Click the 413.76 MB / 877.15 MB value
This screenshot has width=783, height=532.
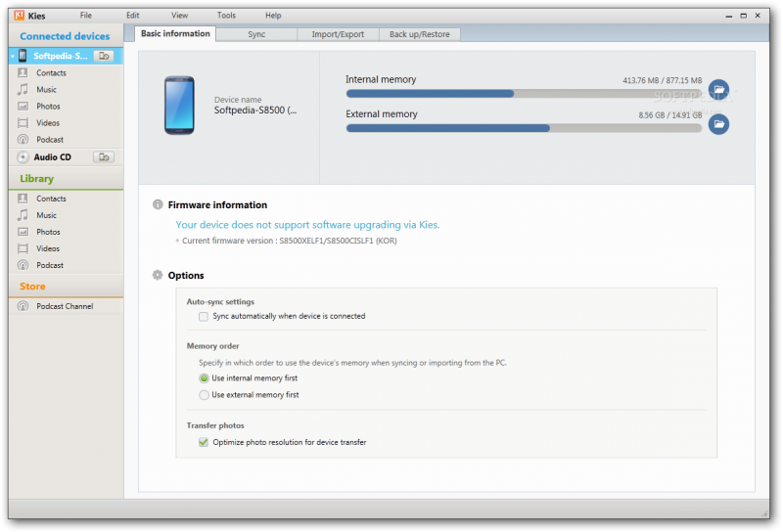tap(663, 80)
